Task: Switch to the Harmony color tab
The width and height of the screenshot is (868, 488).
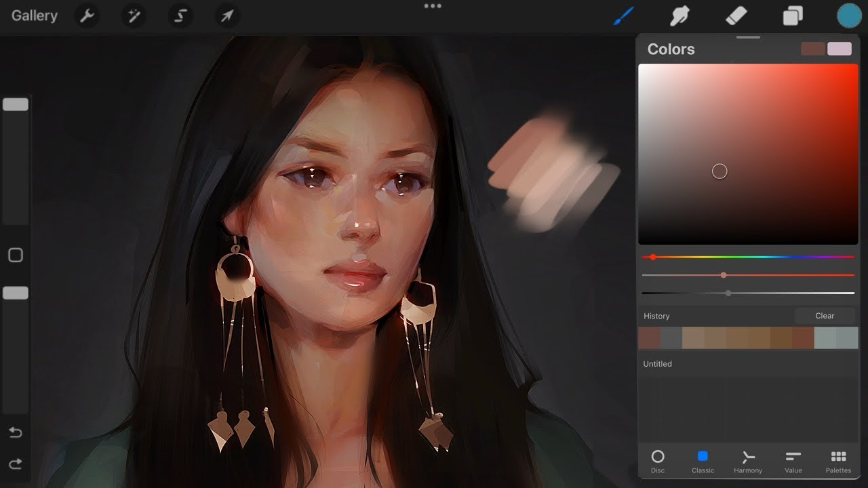Action: click(748, 461)
